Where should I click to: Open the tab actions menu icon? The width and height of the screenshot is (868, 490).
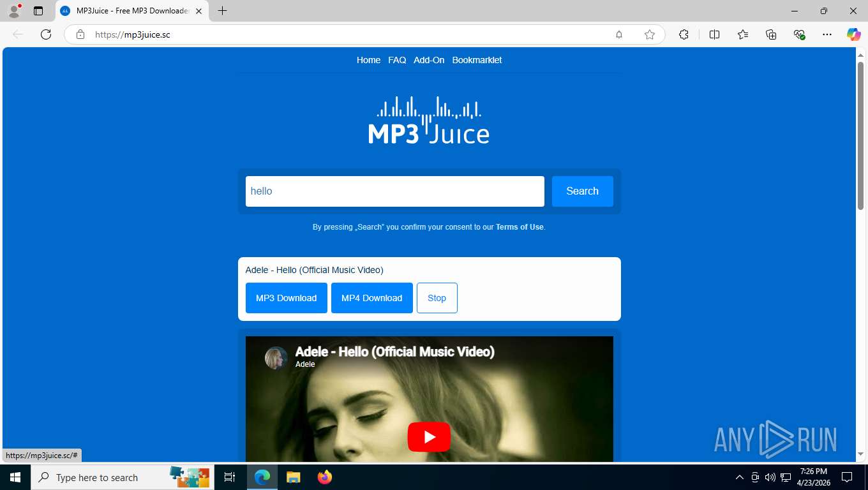(38, 11)
